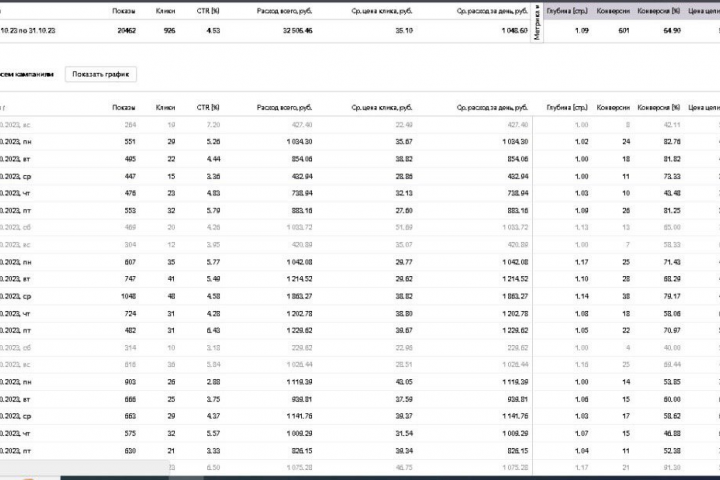Click the greyed impressions cell 314
Screen dimensions: 720x480
[130, 348]
